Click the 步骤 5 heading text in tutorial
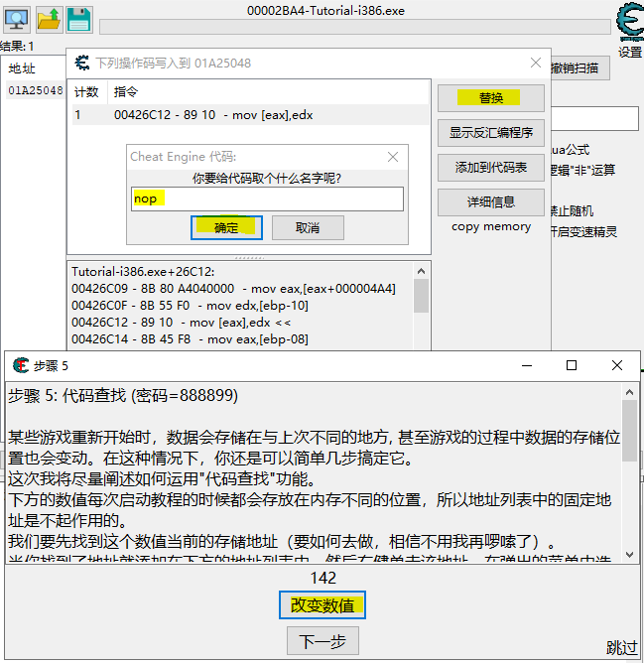 (123, 396)
